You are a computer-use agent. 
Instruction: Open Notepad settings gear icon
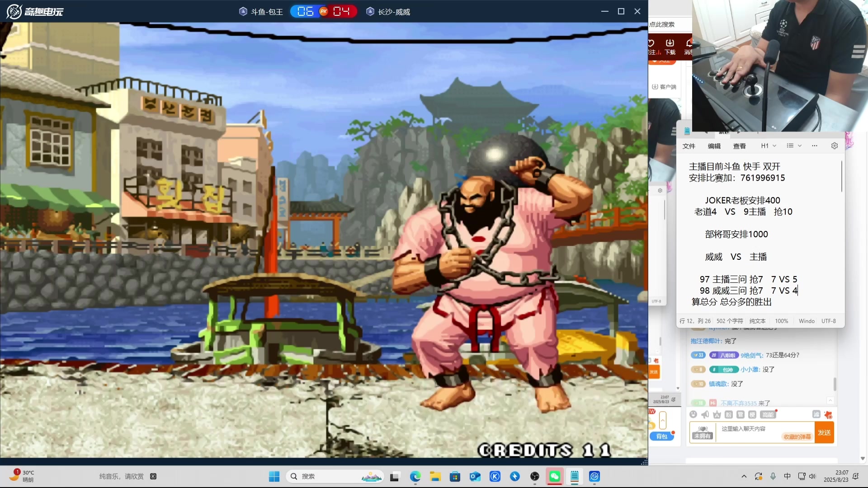[x=835, y=145]
